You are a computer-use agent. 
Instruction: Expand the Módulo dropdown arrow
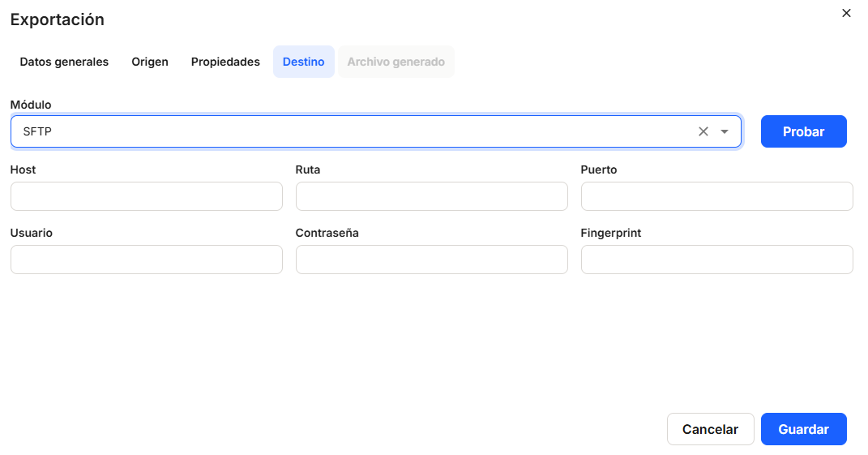click(725, 131)
